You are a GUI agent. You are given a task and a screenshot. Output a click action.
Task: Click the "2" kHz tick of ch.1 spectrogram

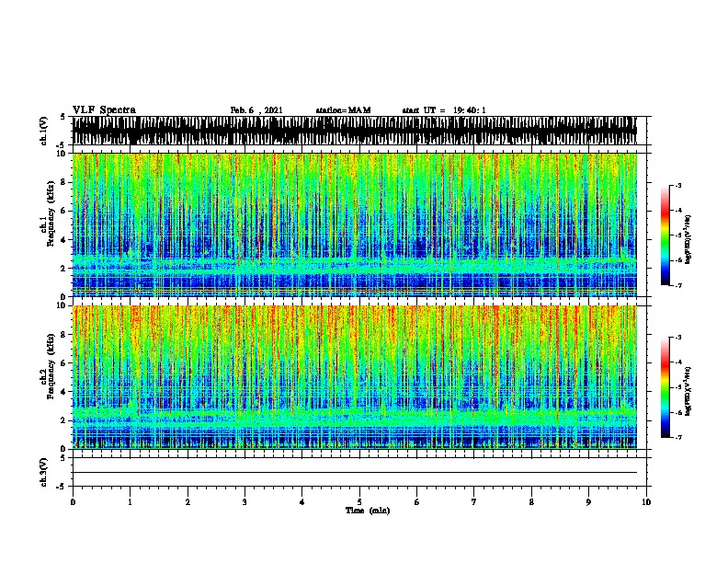(x=63, y=268)
